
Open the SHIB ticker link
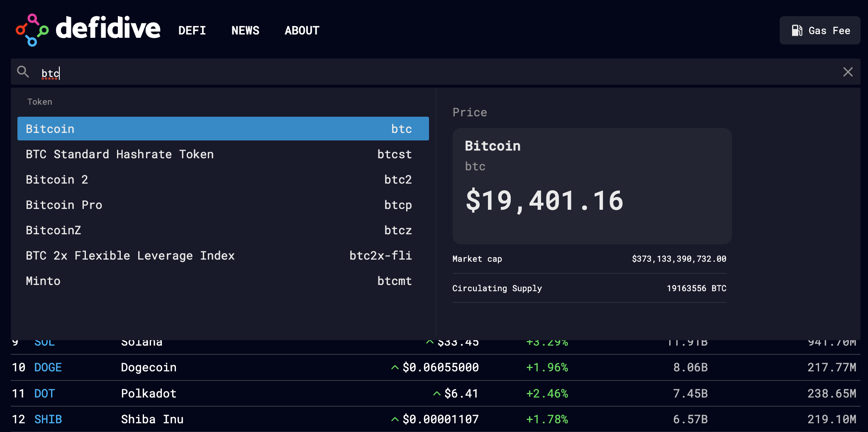48,419
